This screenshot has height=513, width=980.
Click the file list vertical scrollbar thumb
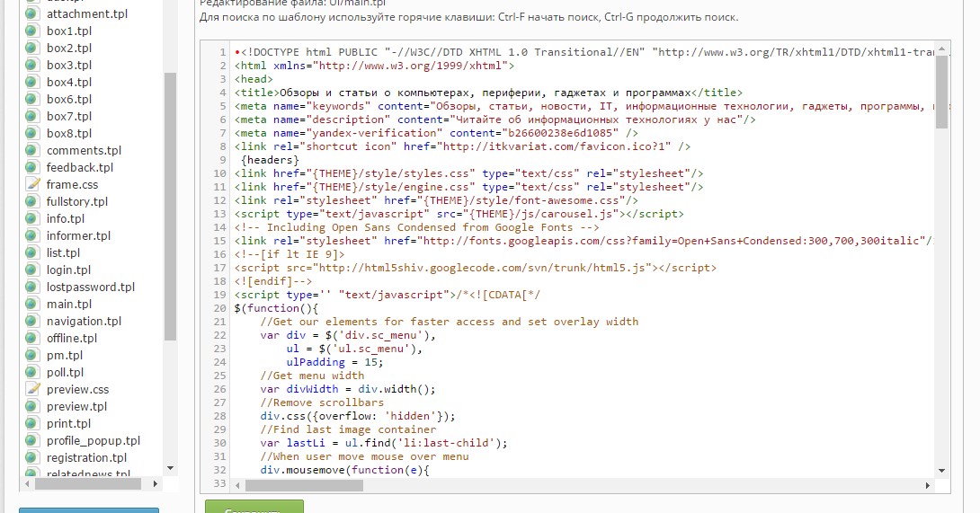pyautogui.click(x=170, y=207)
